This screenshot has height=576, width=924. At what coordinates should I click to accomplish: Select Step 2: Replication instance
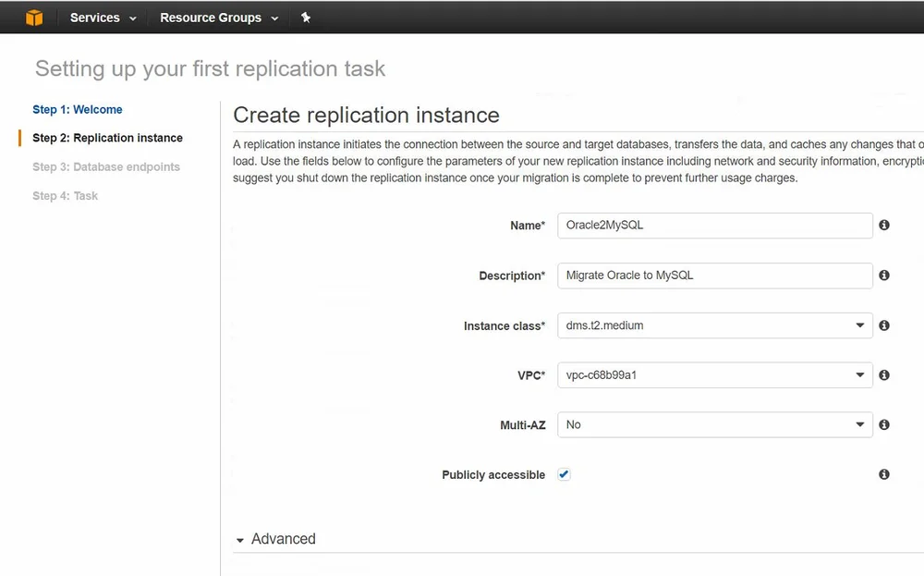(107, 138)
